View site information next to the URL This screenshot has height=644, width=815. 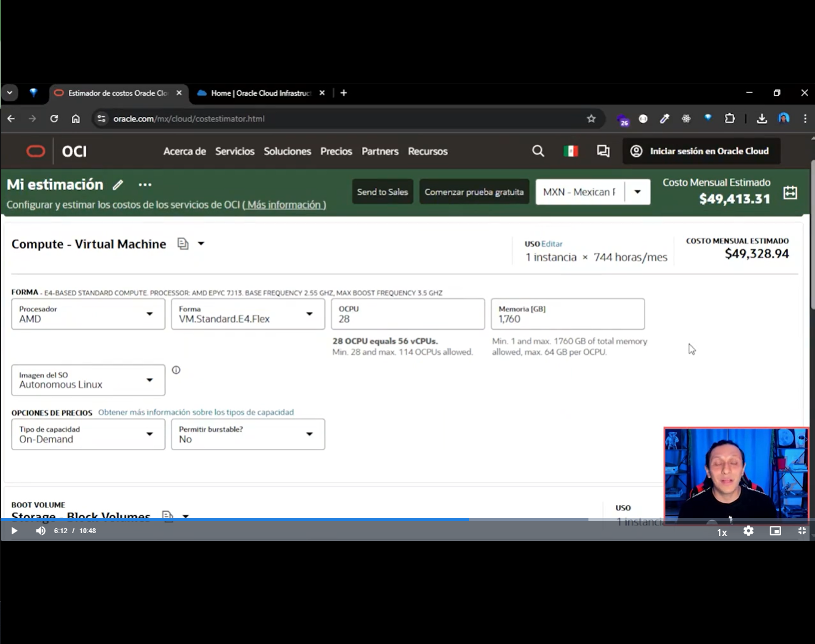(101, 119)
